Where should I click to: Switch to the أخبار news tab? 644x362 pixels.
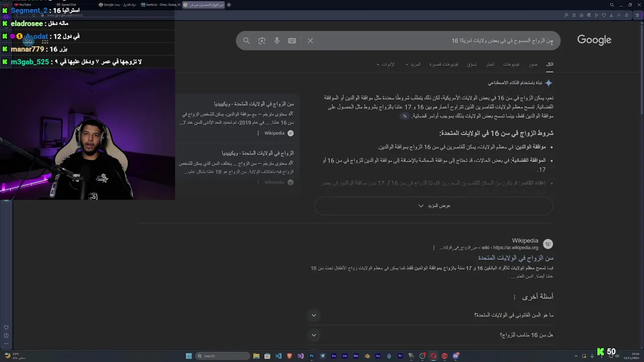pos(490,64)
